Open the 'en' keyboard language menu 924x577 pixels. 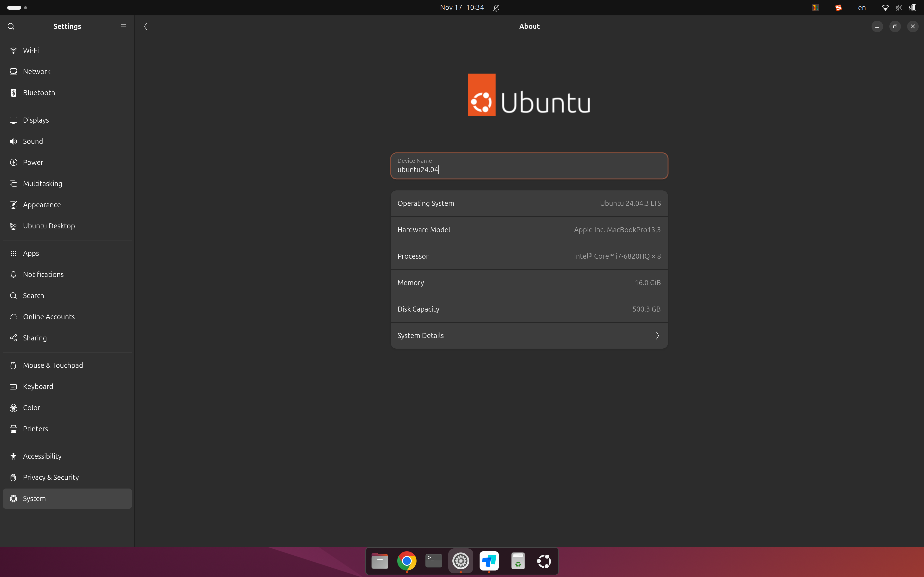point(862,8)
